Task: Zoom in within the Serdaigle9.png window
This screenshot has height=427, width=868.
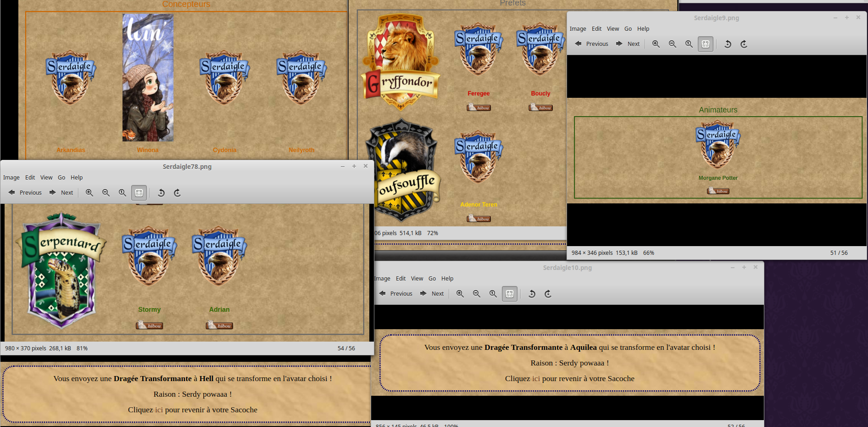Action: pos(656,44)
